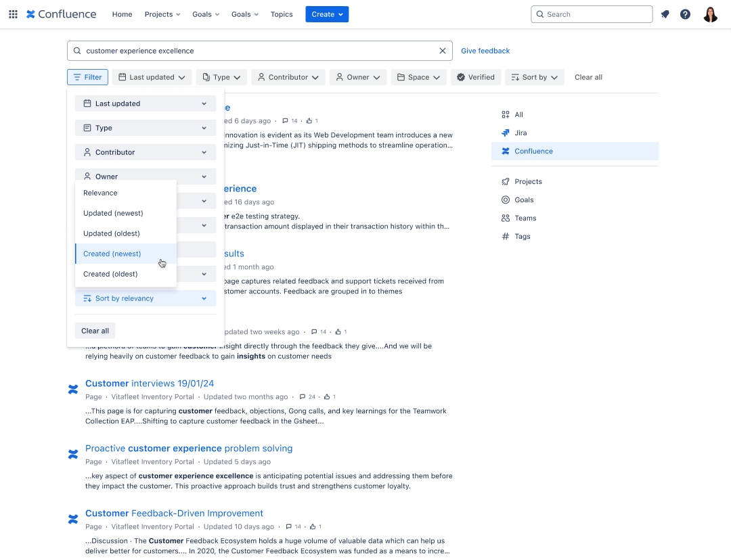Open the Sort by relevancy dropdown in the panel
The width and height of the screenshot is (731, 560).
(x=145, y=298)
